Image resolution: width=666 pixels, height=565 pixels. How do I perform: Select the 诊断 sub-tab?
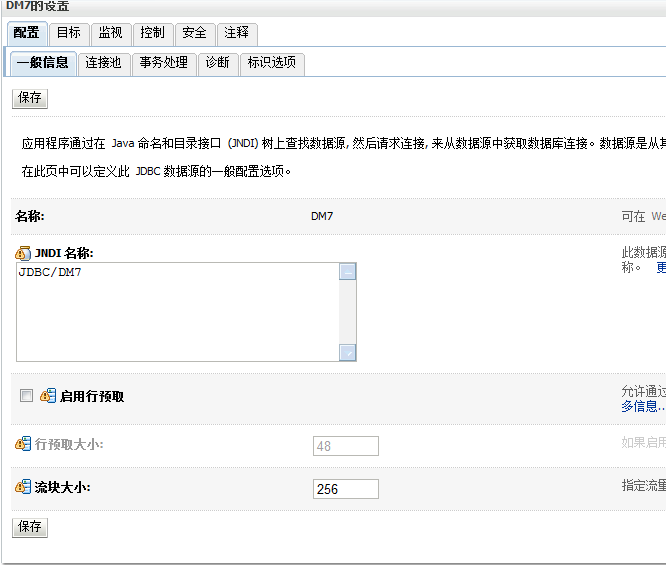click(217, 63)
